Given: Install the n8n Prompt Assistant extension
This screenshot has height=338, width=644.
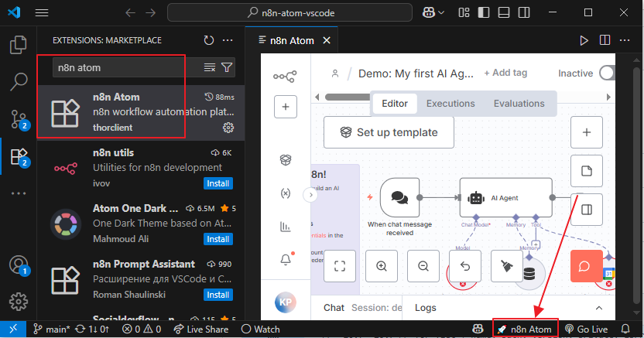Looking at the screenshot, I should point(218,295).
